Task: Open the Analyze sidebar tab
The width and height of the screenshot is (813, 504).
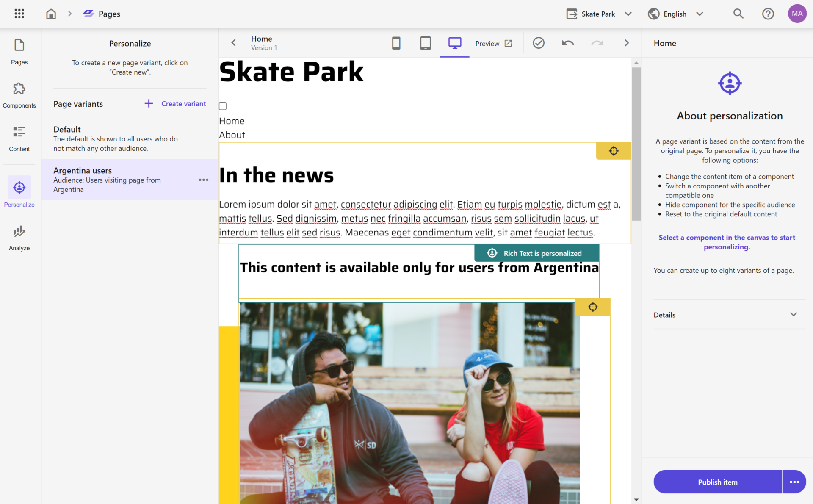Action: [x=19, y=238]
